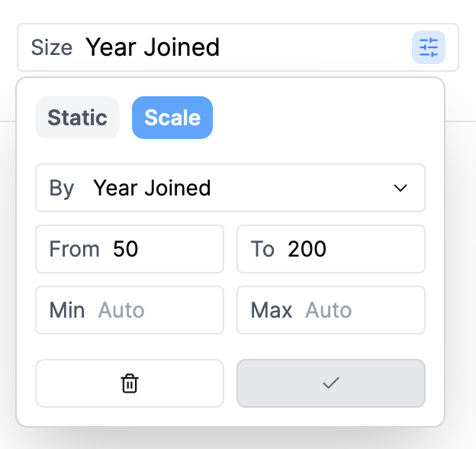The width and height of the screenshot is (476, 449).
Task: Click the Year Joined text in By selector
Action: pyautogui.click(x=152, y=188)
